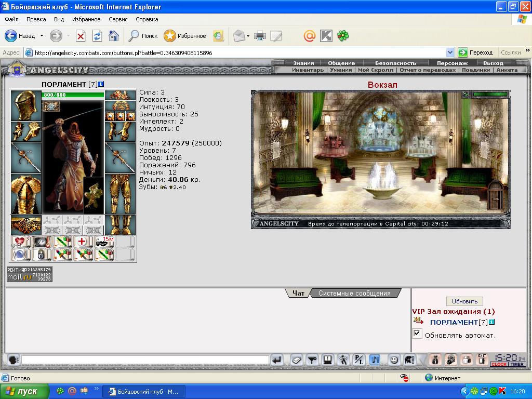Viewport: 532px width, 399px height.
Task: Expand the Back button history dropdown
Action: [42, 36]
